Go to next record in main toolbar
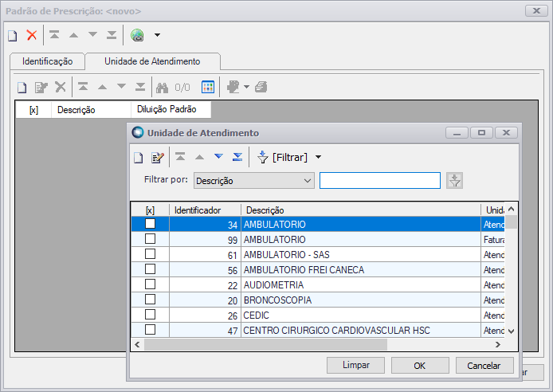The height and width of the screenshot is (392, 553). (92, 34)
